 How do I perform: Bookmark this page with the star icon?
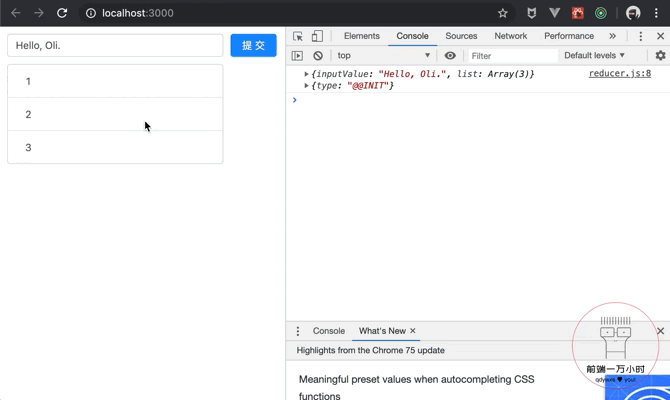503,13
